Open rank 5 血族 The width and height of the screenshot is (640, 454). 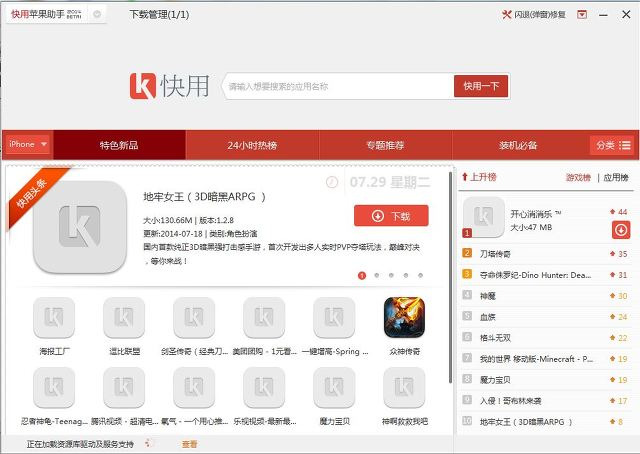(546, 317)
